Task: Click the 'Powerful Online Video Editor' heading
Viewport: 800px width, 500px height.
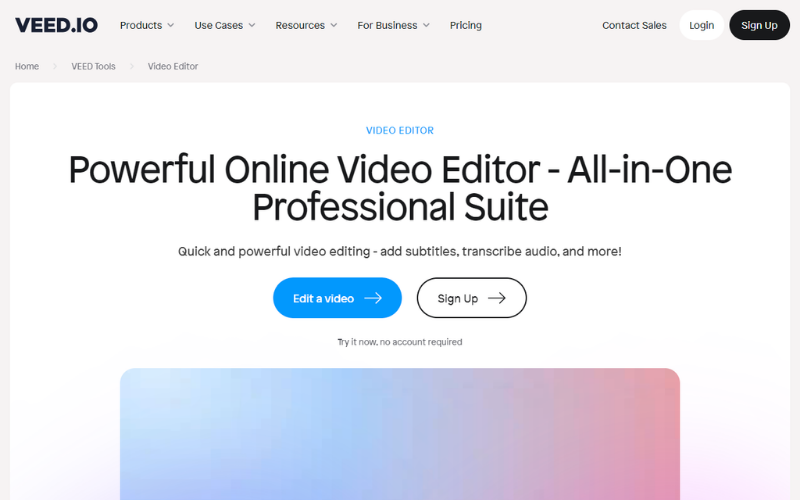Action: pos(400,188)
